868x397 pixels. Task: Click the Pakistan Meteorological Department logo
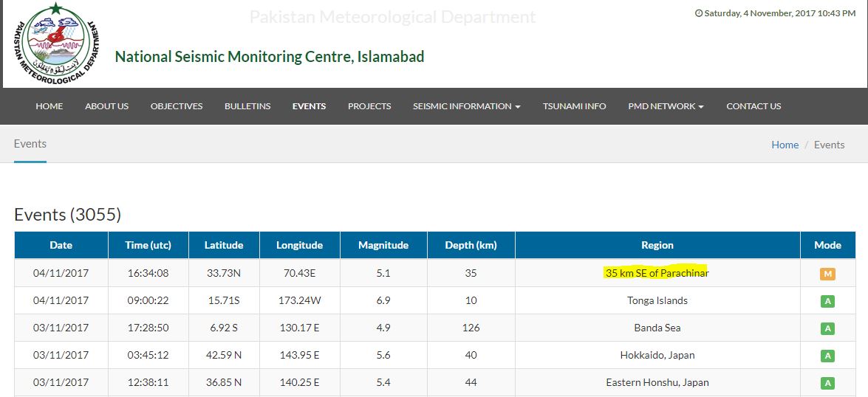[x=55, y=44]
